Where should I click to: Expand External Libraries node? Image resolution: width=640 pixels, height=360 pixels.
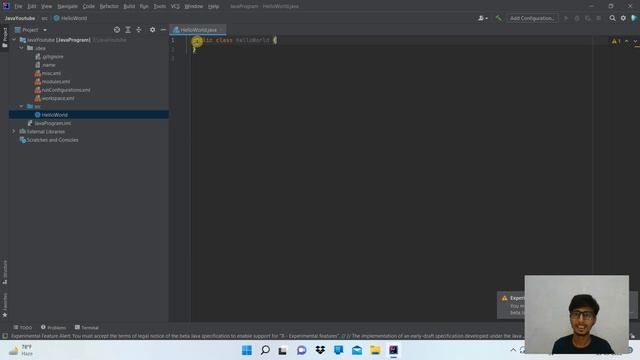click(14, 131)
